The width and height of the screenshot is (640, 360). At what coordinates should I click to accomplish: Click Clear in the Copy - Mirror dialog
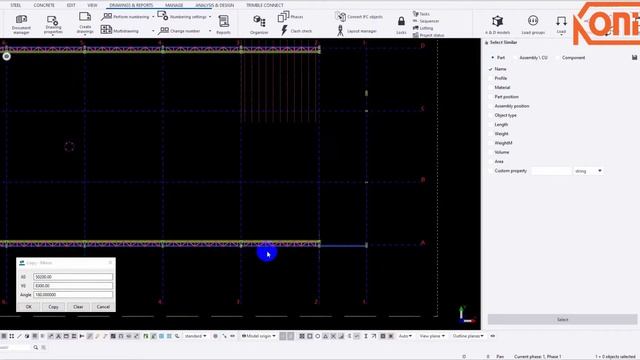(78, 307)
